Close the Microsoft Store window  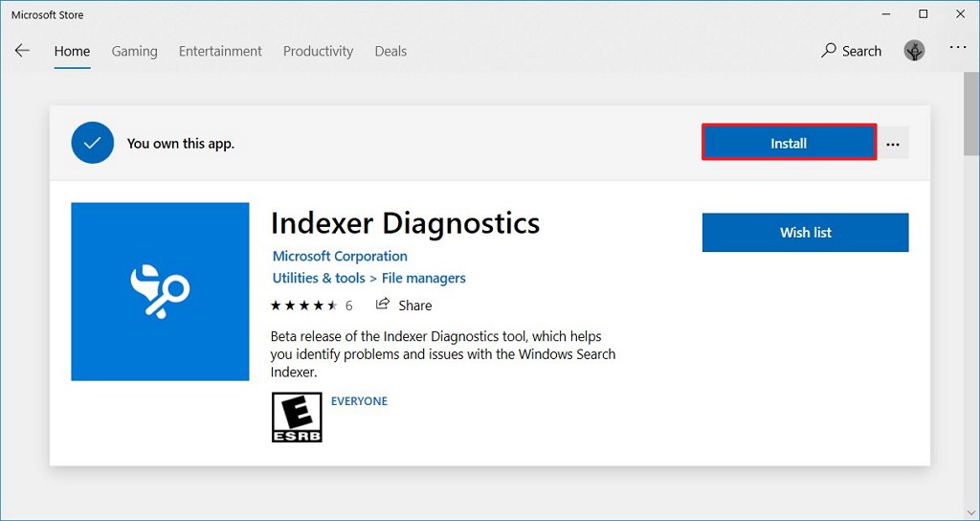[961, 13]
